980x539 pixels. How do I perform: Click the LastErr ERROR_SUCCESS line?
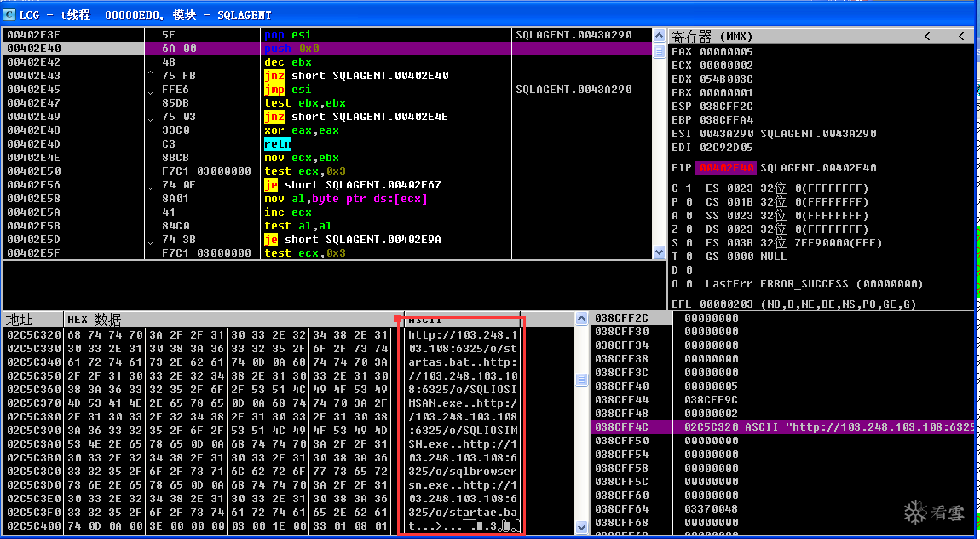pyautogui.click(x=815, y=284)
